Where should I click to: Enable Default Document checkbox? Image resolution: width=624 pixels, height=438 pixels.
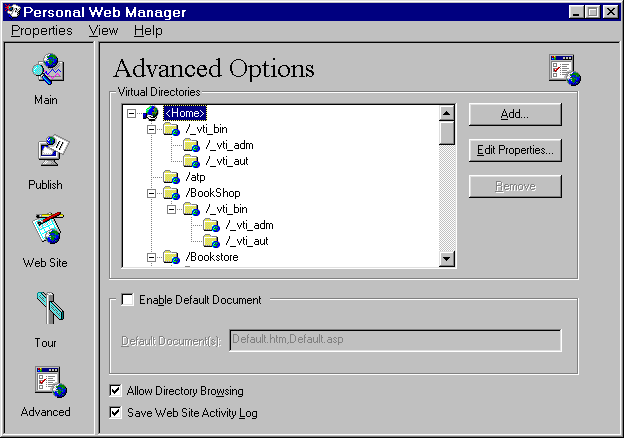click(x=127, y=300)
